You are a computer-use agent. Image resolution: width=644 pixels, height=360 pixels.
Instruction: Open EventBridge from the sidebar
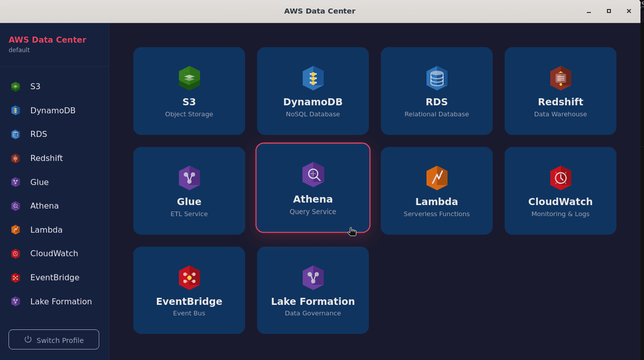(54, 278)
